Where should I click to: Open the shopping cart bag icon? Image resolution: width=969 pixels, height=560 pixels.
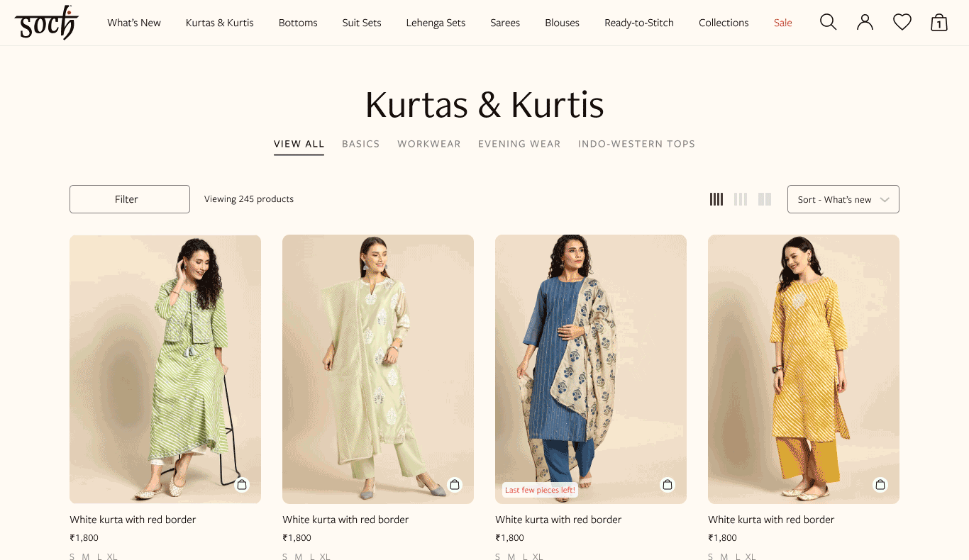pyautogui.click(x=939, y=23)
